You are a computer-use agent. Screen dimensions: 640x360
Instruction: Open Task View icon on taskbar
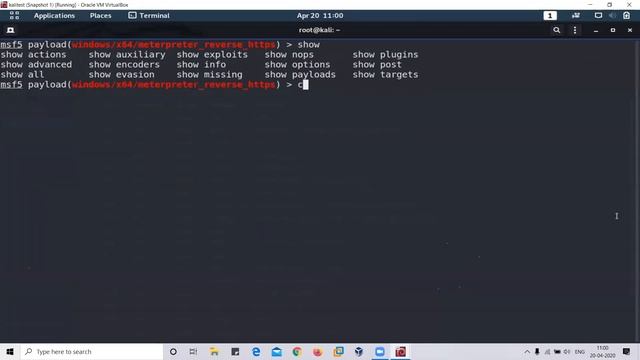(x=193, y=351)
